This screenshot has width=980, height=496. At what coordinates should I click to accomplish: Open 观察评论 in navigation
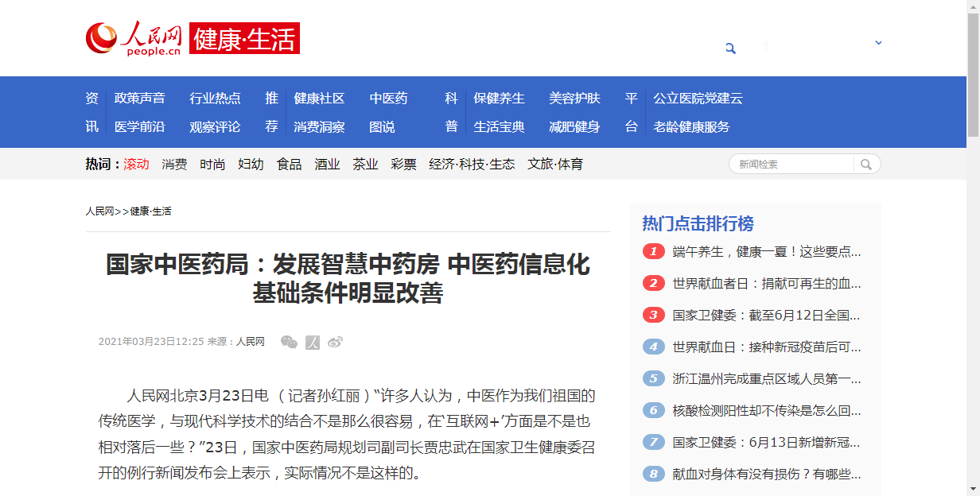215,126
